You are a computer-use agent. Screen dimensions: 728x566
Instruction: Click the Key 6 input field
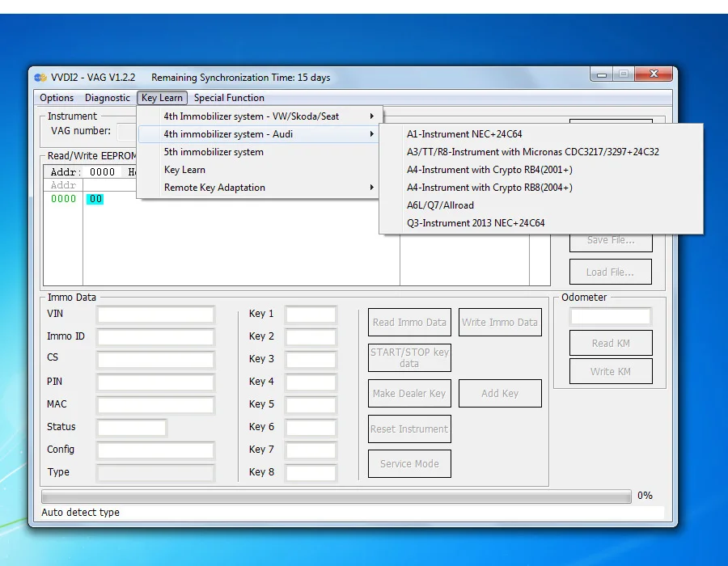311,427
